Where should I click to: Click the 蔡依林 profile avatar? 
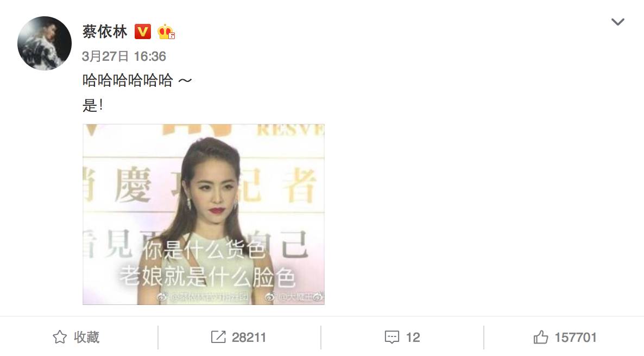point(45,43)
